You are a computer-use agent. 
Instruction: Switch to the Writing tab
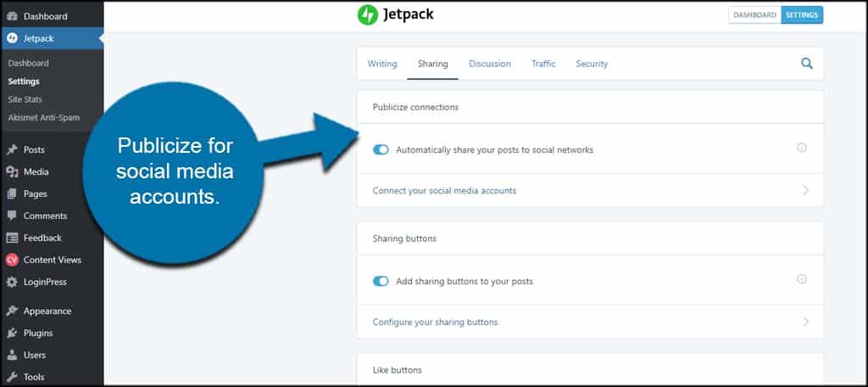click(x=382, y=64)
